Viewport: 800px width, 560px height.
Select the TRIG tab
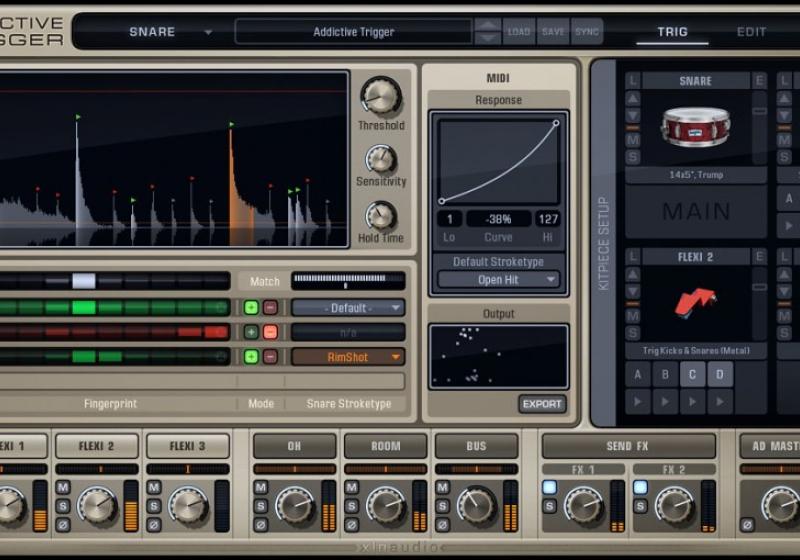(672, 32)
